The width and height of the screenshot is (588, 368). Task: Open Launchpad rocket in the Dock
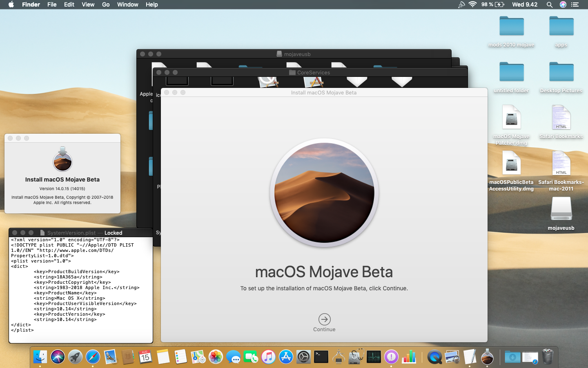pos(75,357)
